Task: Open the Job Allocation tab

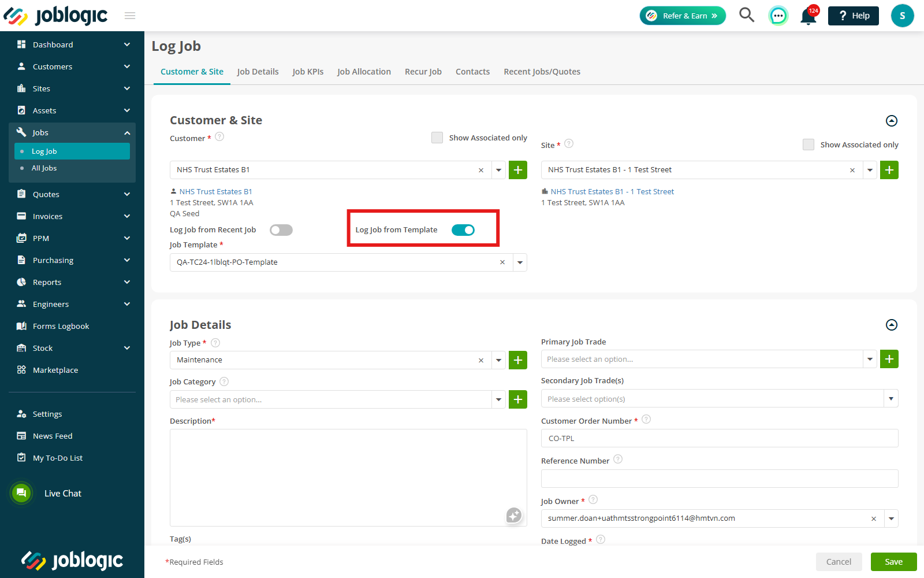Action: pos(364,72)
